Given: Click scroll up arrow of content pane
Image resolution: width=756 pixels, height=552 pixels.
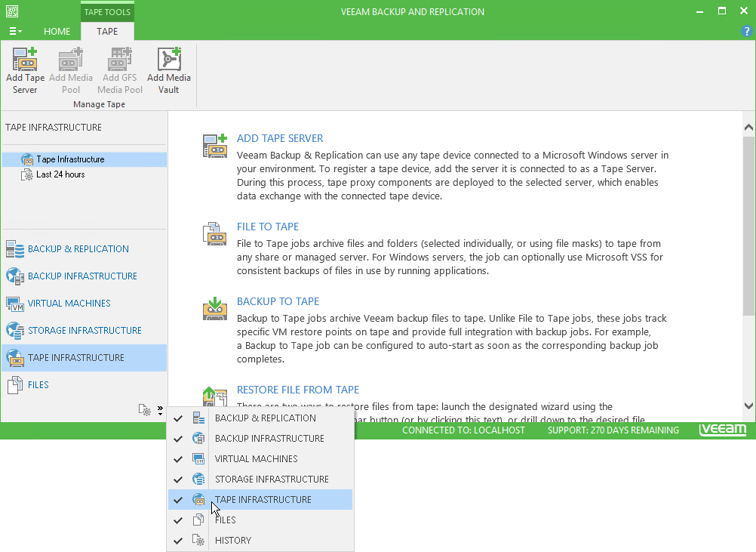Looking at the screenshot, I should 748,128.
